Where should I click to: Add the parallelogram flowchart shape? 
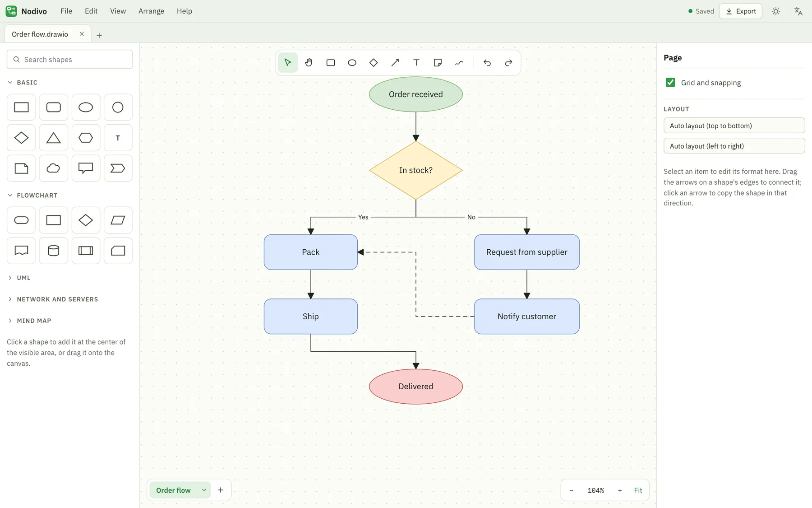point(118,220)
